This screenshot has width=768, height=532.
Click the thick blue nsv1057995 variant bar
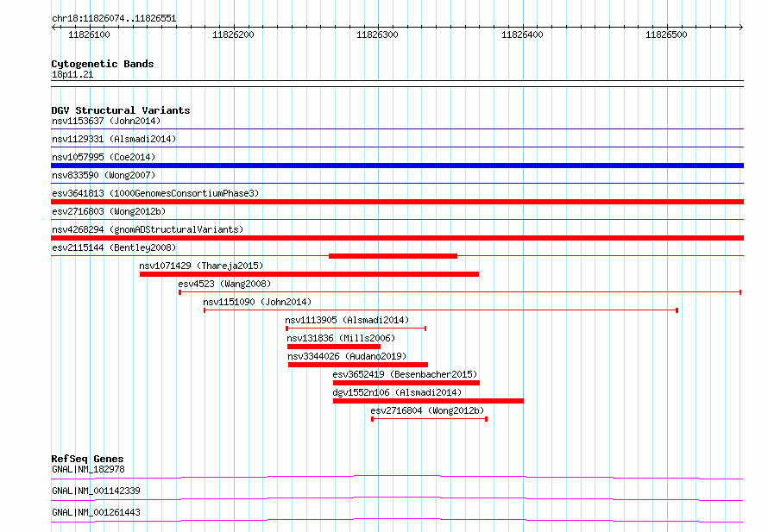[x=397, y=166]
